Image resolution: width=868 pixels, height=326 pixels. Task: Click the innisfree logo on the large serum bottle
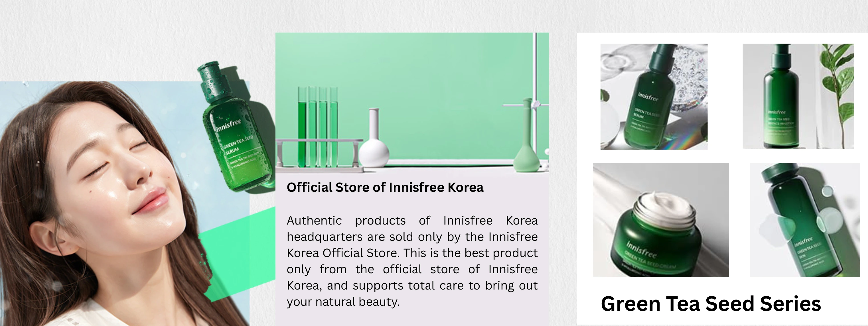tap(229, 125)
